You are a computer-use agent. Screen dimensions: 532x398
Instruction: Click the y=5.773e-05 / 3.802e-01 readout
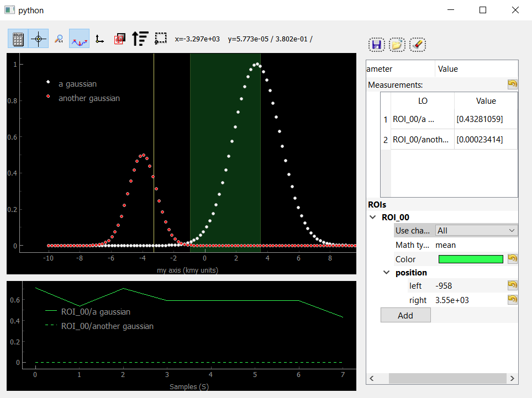pyautogui.click(x=270, y=39)
